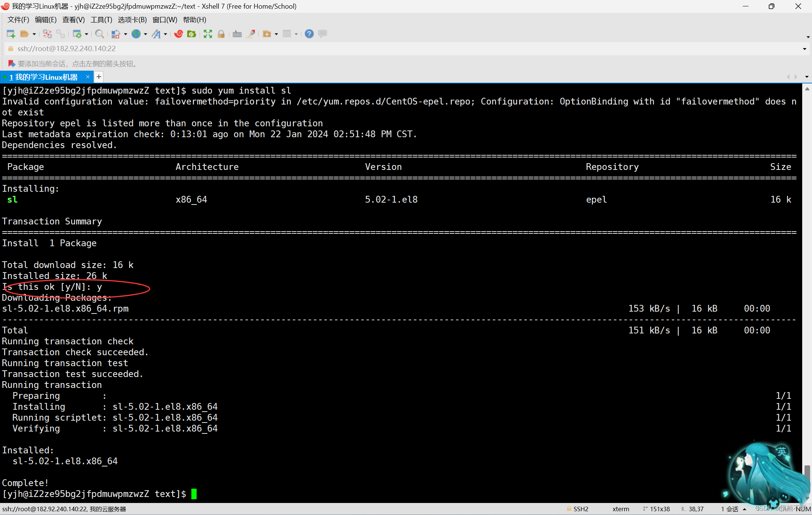Toggle full screen with expand arrows icon
The image size is (812, 515).
207,34
